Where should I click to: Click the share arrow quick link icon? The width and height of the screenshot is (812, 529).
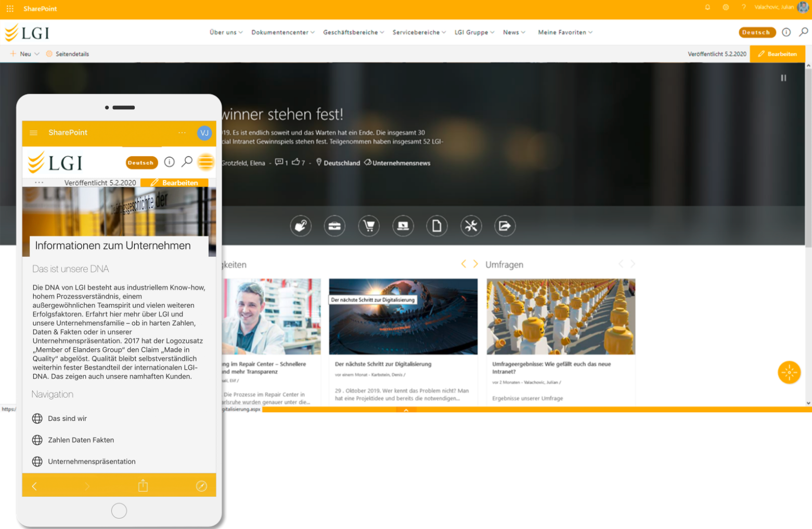pos(505,226)
